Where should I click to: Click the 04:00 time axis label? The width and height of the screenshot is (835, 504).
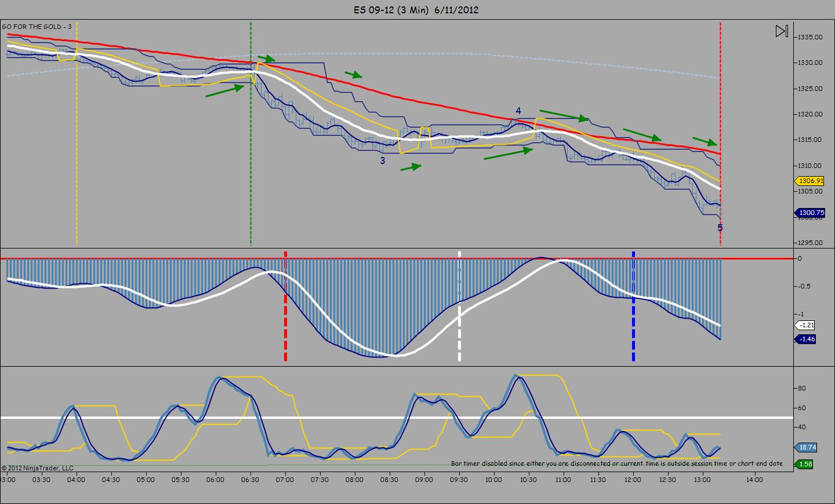pos(76,480)
